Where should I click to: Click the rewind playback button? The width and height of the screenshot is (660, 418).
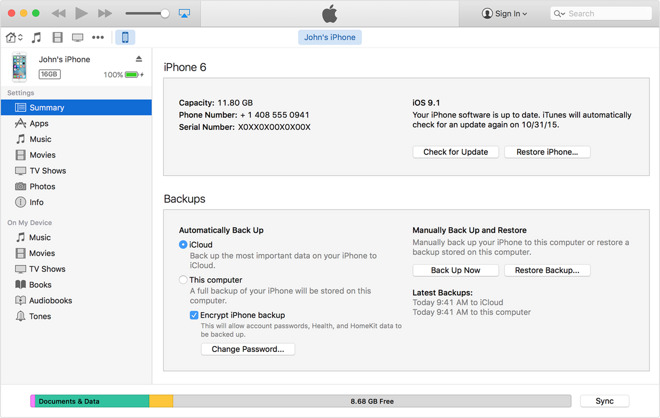(x=59, y=13)
